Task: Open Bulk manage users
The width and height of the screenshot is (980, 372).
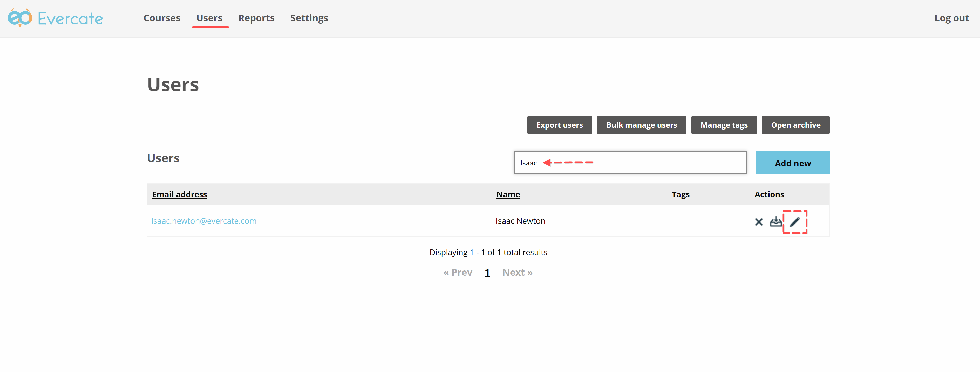Action: tap(641, 125)
